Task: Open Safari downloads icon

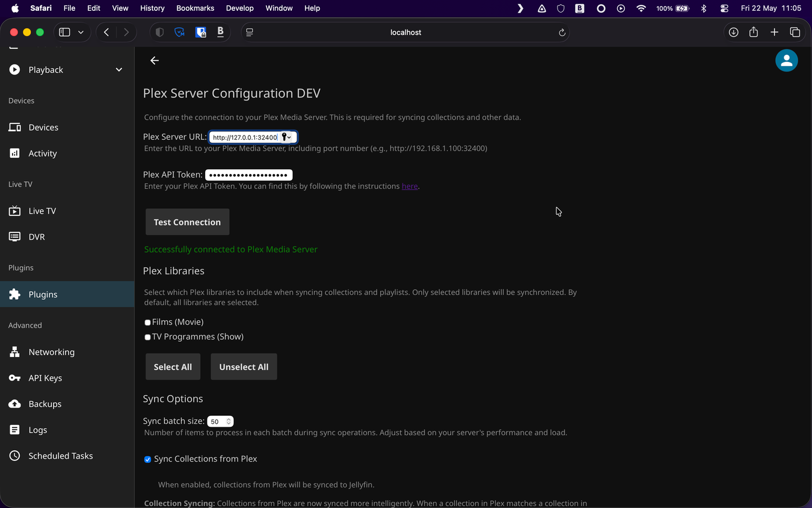Action: point(733,33)
